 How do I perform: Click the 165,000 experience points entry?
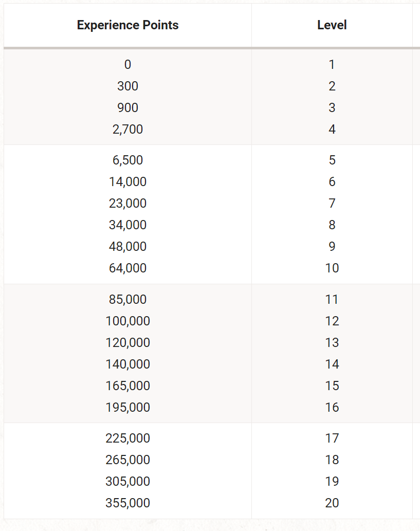[127, 386]
